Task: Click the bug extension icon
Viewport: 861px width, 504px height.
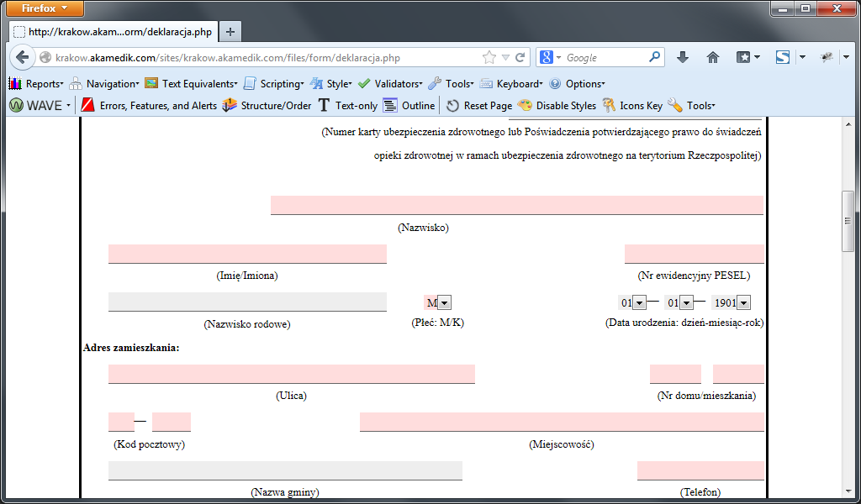Action: pos(826,57)
